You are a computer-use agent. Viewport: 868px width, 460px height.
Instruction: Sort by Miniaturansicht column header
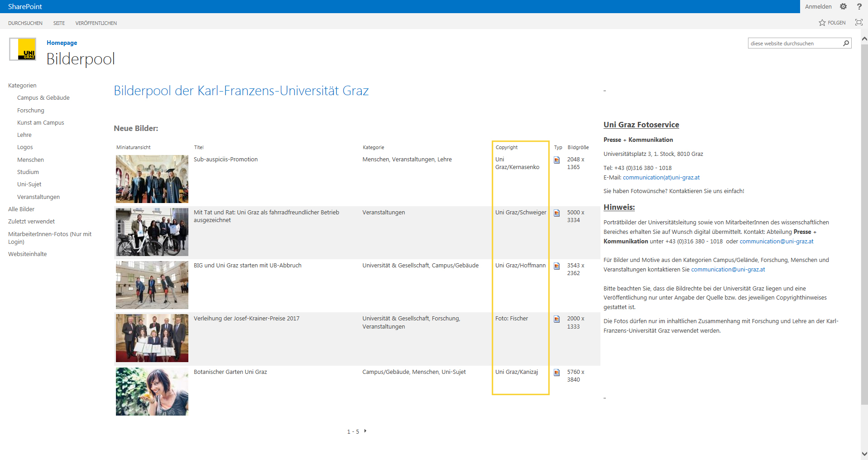tap(133, 147)
